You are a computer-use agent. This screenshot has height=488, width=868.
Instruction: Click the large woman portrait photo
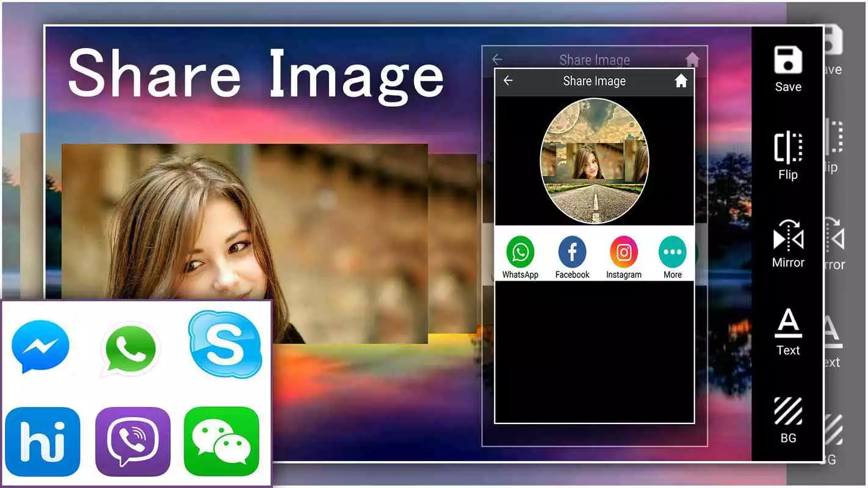click(244, 244)
